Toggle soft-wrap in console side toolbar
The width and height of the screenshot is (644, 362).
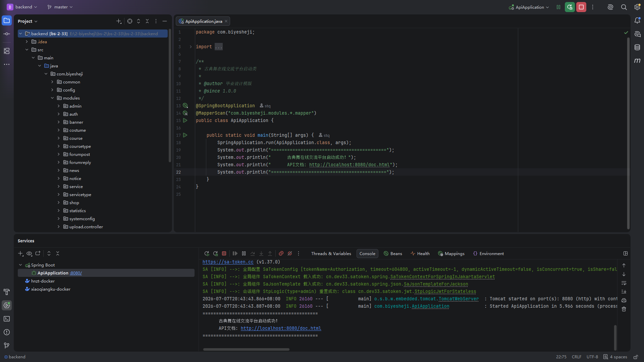click(624, 283)
